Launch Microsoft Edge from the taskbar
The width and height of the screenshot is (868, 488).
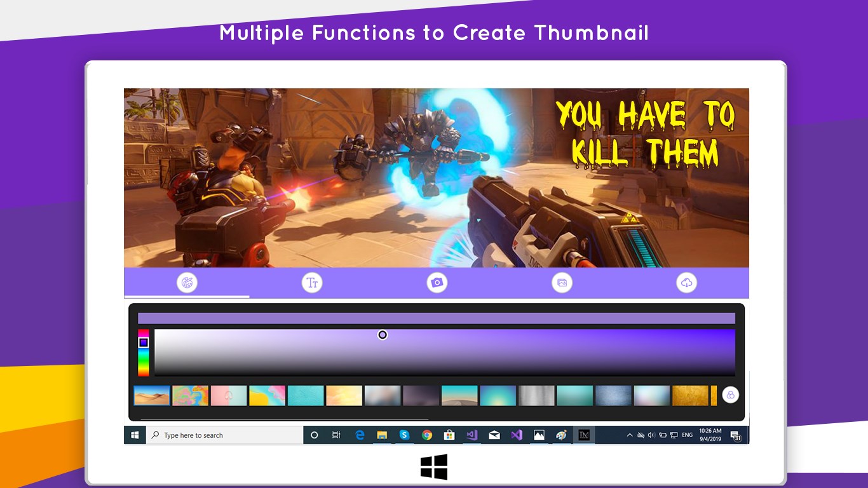pos(360,435)
